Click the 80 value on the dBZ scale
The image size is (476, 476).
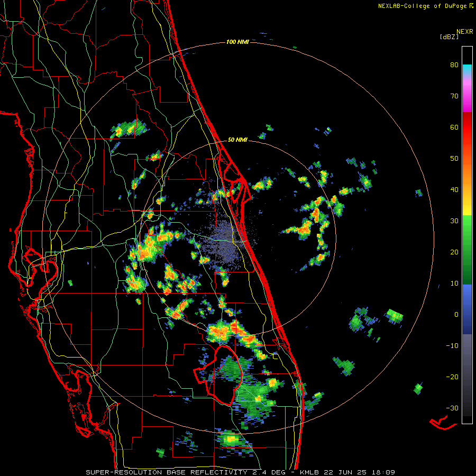[454, 65]
